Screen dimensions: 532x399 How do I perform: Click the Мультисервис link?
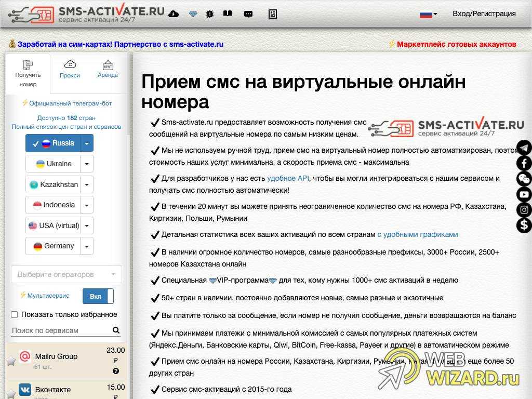48,296
